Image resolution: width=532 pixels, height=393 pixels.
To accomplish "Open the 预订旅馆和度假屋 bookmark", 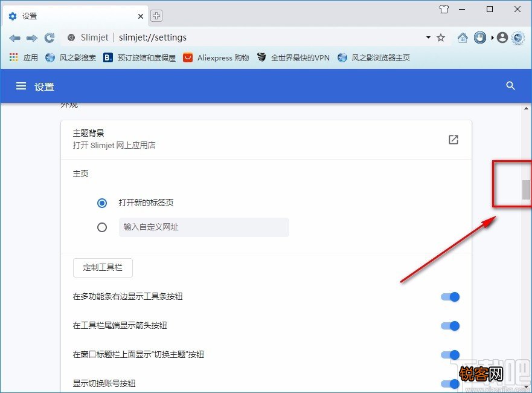I will (x=139, y=58).
